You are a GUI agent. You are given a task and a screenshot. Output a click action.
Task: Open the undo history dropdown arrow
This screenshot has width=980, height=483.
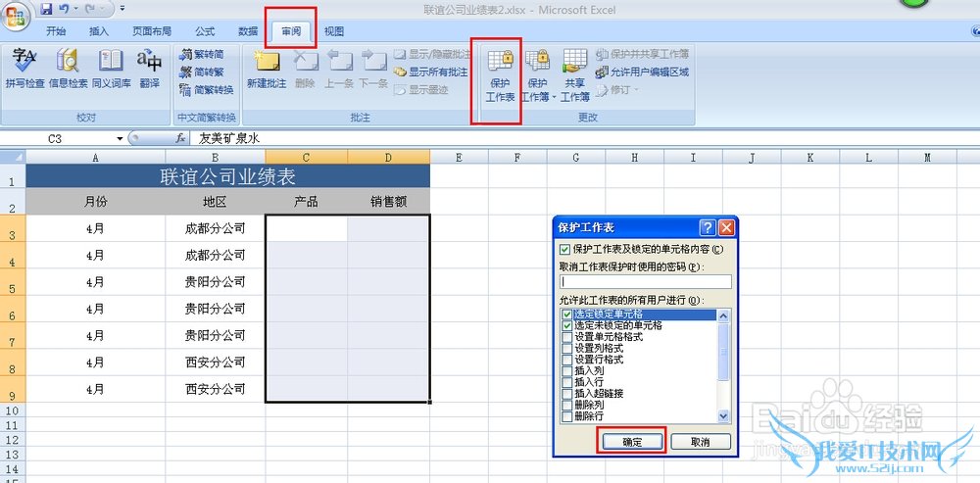[x=75, y=10]
